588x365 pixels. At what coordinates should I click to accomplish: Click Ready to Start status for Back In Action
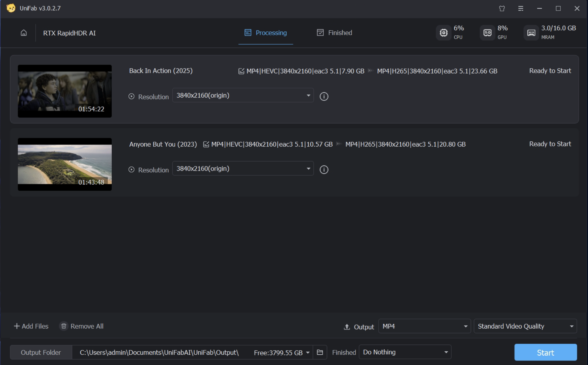click(x=550, y=71)
